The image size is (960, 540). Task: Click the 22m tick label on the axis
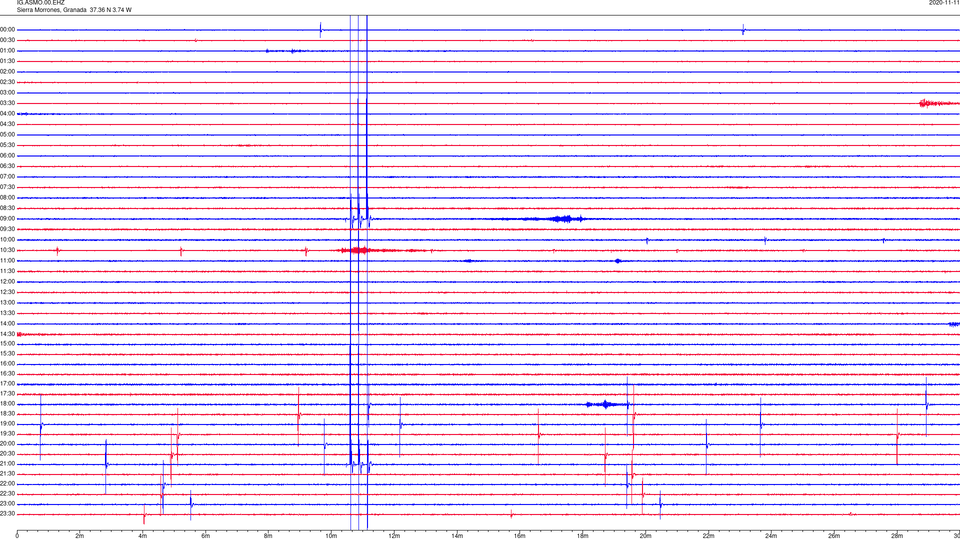click(708, 536)
